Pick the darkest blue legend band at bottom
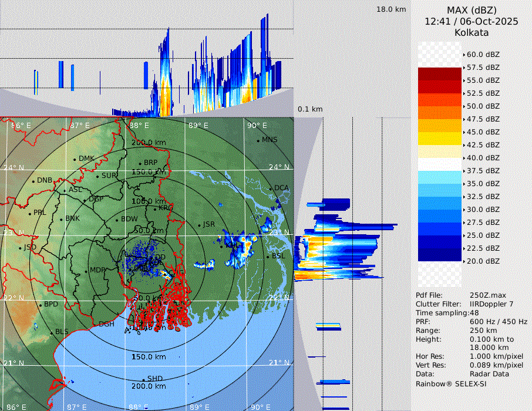This screenshot has height=411, width=532. pos(440,255)
